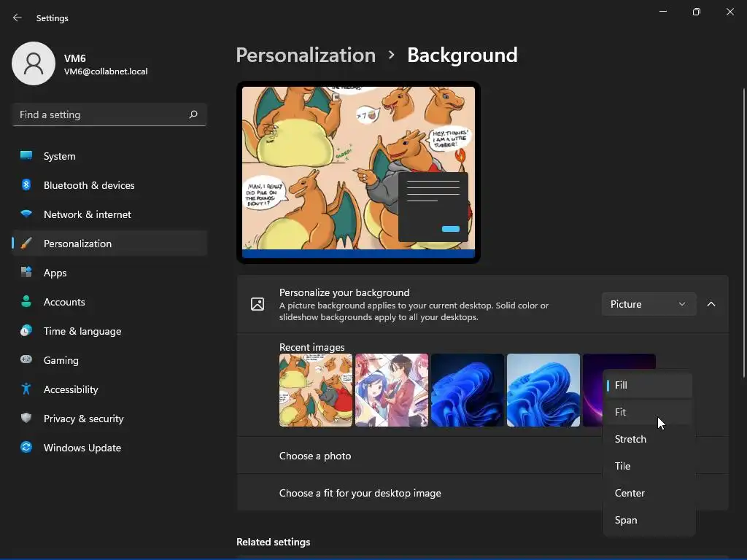Select the Personalization sidebar entry
The height and width of the screenshot is (560, 747).
109,244
